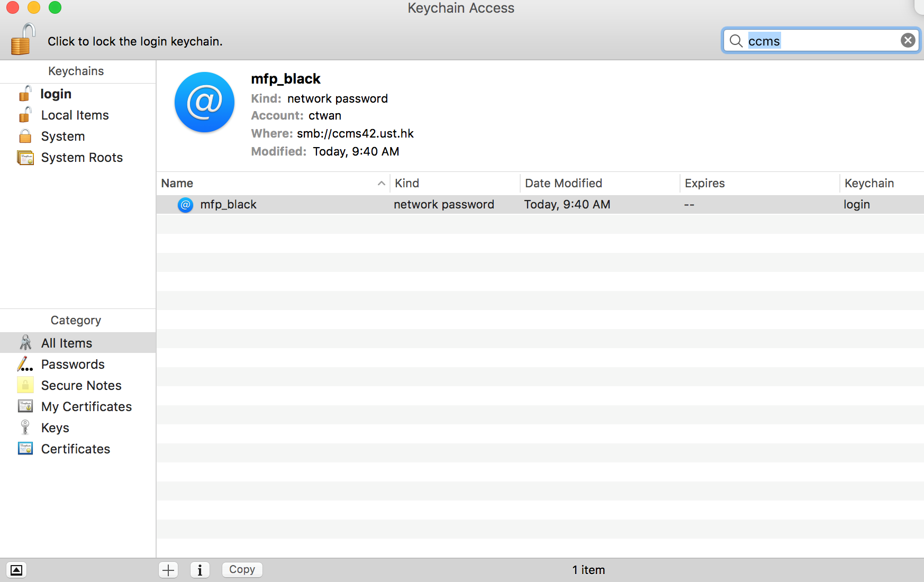The image size is (924, 582).
Task: Open the System keychain
Action: coord(62,137)
